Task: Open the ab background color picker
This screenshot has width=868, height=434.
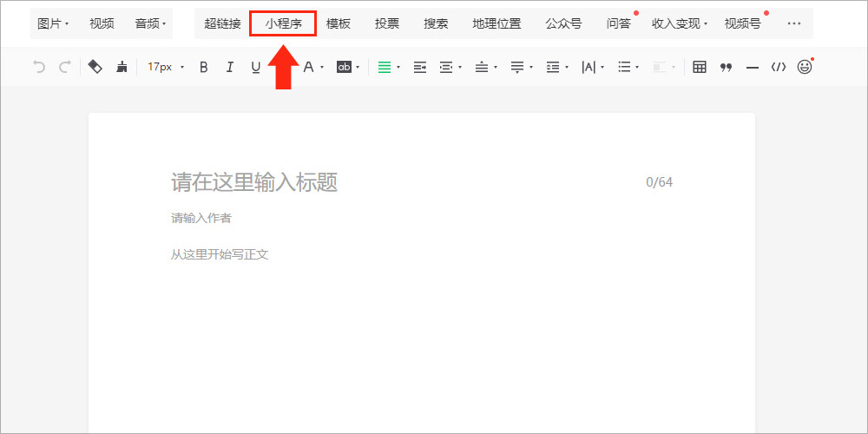Action: pyautogui.click(x=348, y=67)
